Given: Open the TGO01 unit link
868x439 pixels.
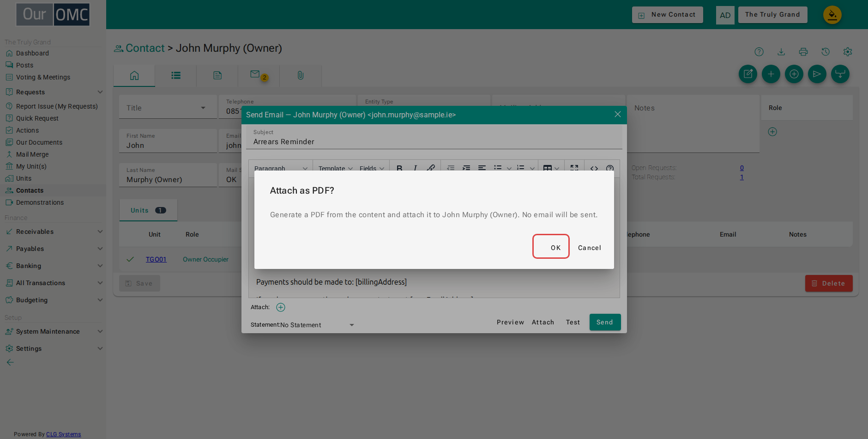Looking at the screenshot, I should coord(156,259).
